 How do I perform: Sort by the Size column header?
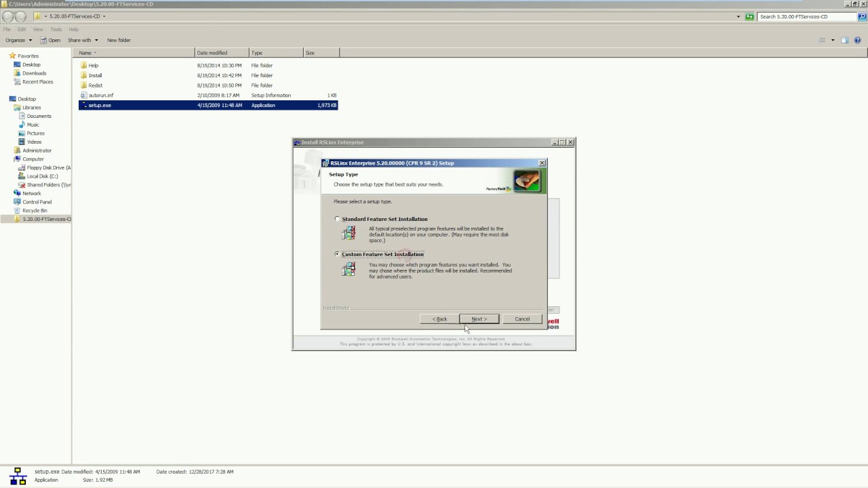[320, 53]
